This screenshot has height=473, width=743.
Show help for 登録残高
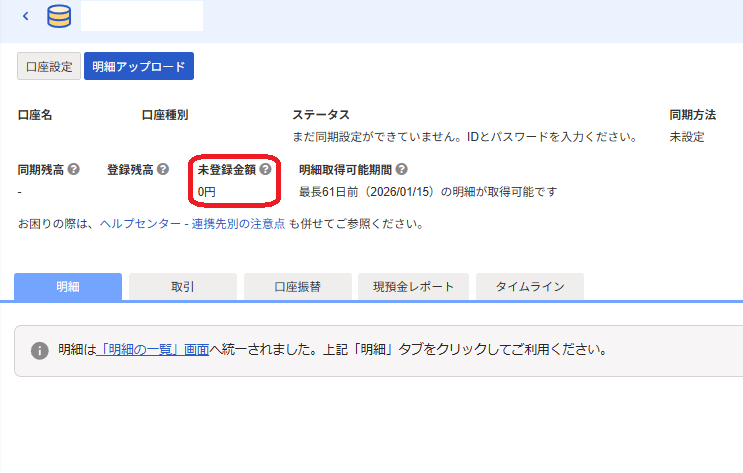[x=163, y=170]
